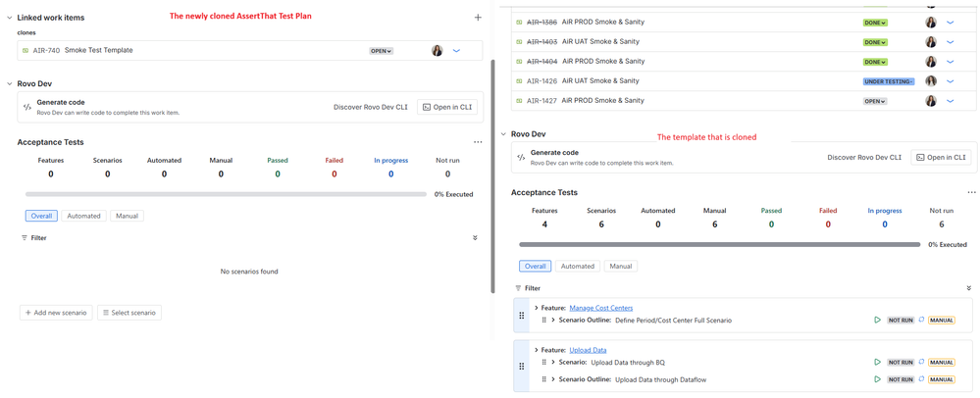The width and height of the screenshot is (980, 398).
Task: Select Overall tab in right panel
Action: [535, 267]
